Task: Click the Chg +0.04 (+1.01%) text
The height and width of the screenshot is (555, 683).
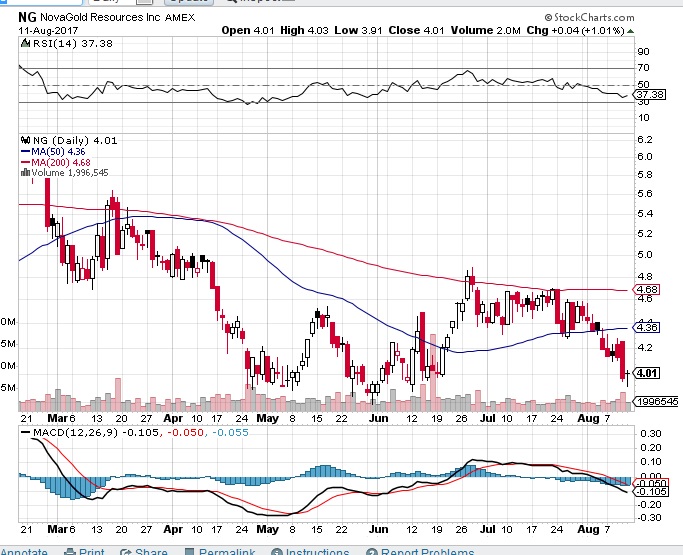Action: [x=575, y=30]
